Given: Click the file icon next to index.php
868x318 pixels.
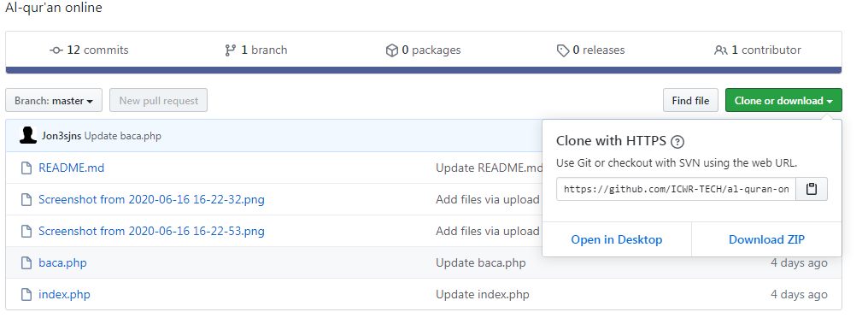Looking at the screenshot, I should 26,294.
